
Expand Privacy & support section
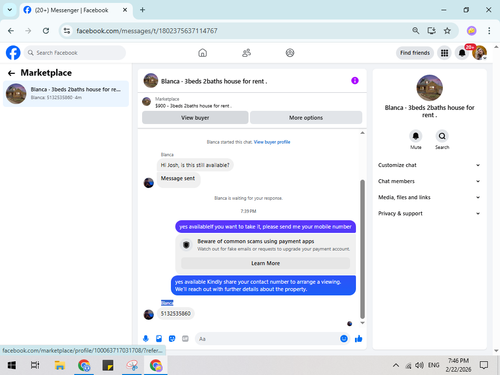(429, 213)
